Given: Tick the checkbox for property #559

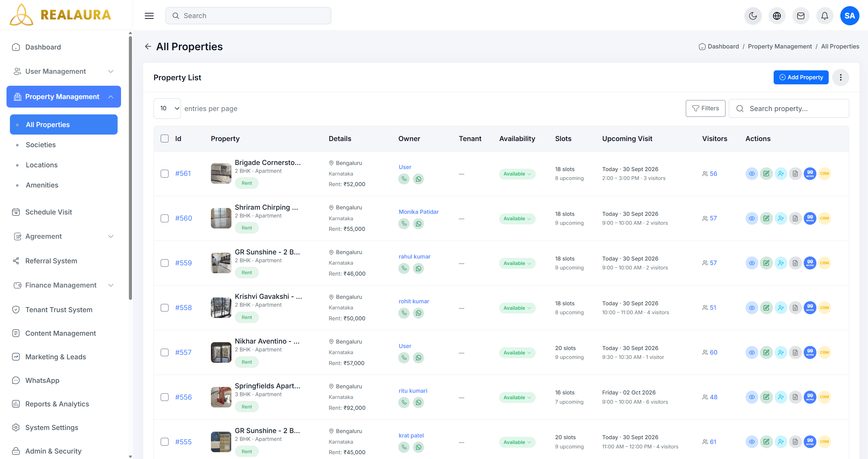Looking at the screenshot, I should pyautogui.click(x=164, y=263).
